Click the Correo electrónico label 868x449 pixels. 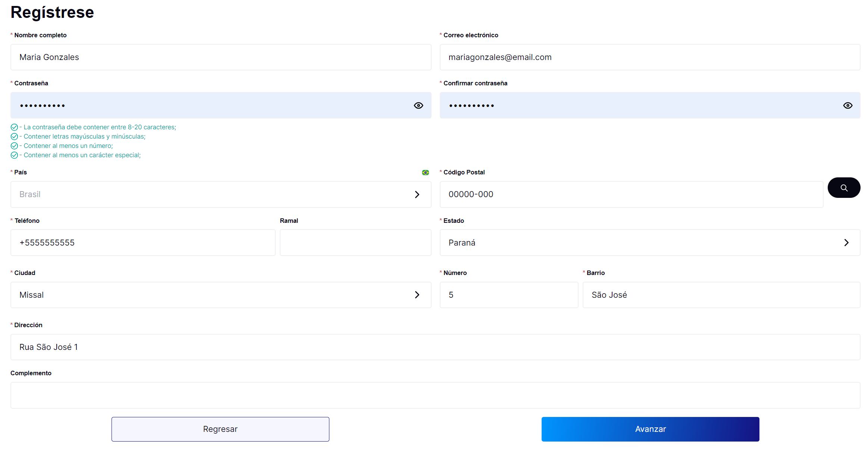471,35
